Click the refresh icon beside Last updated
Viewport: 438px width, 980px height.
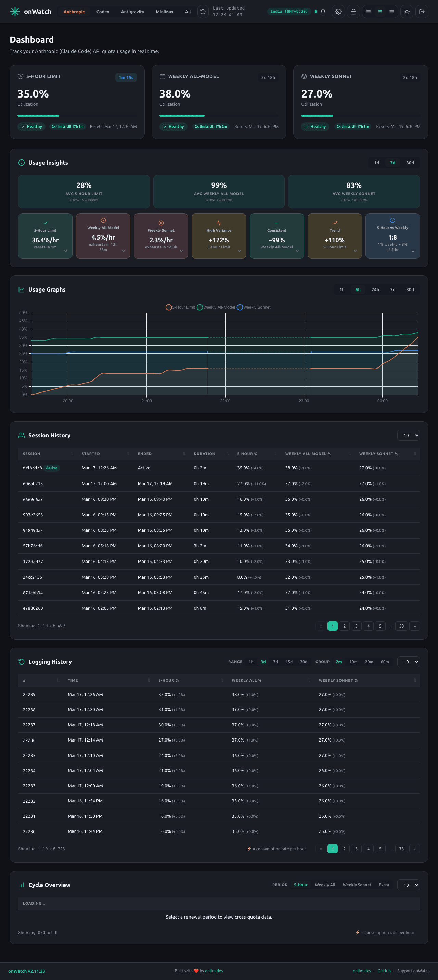(203, 11)
